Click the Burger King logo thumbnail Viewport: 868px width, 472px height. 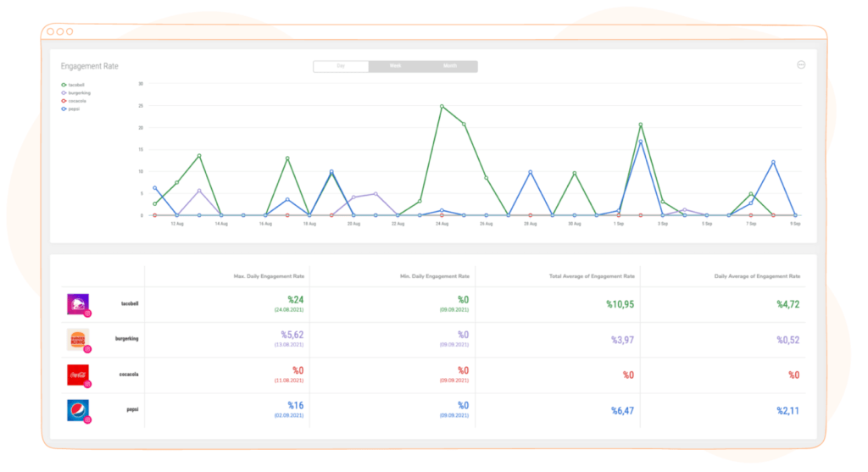[78, 339]
